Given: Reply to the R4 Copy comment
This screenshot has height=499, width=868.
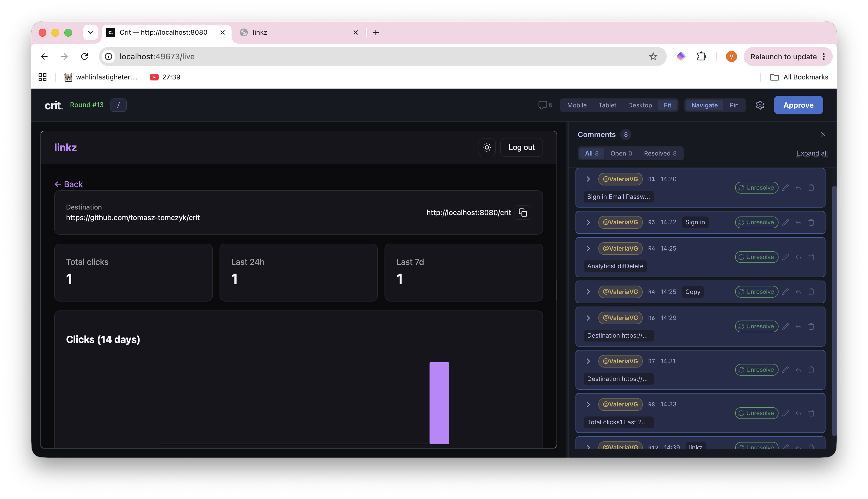Looking at the screenshot, I should [798, 292].
